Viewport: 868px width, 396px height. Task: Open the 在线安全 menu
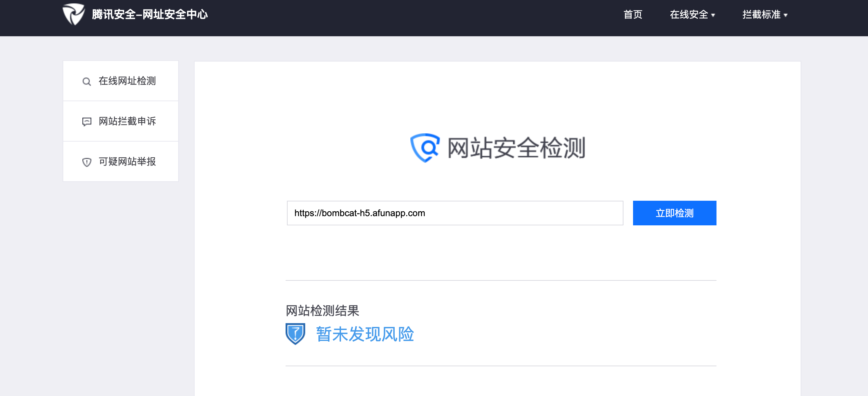[x=688, y=14]
